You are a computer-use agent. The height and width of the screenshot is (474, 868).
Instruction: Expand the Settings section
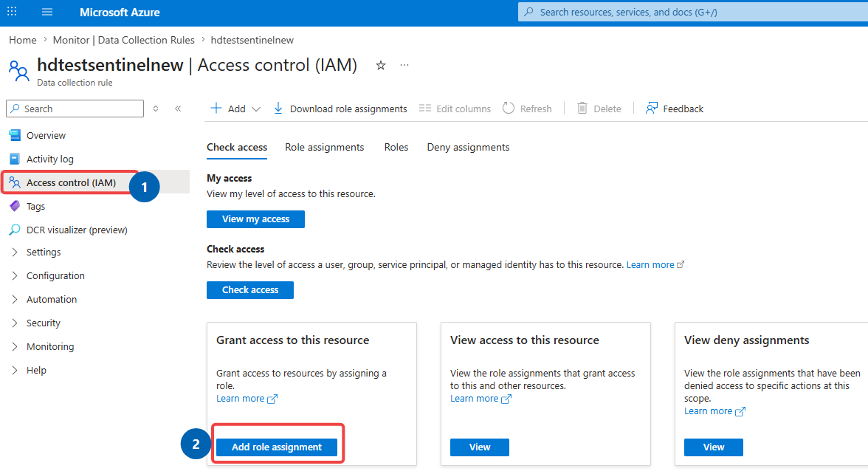[x=15, y=252]
